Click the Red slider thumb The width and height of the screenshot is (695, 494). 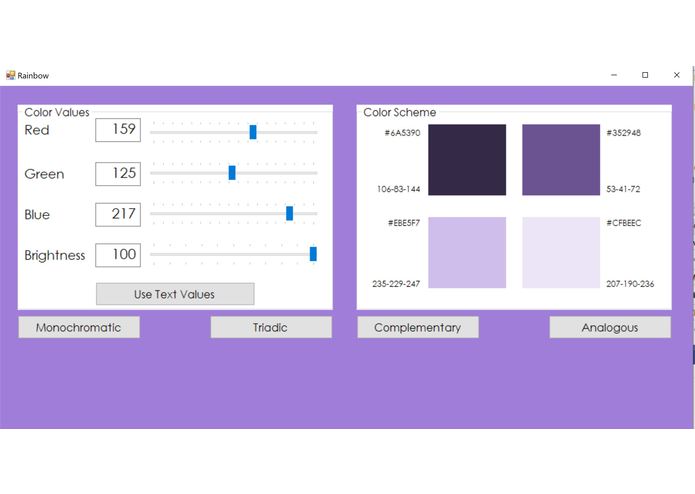[x=253, y=132]
